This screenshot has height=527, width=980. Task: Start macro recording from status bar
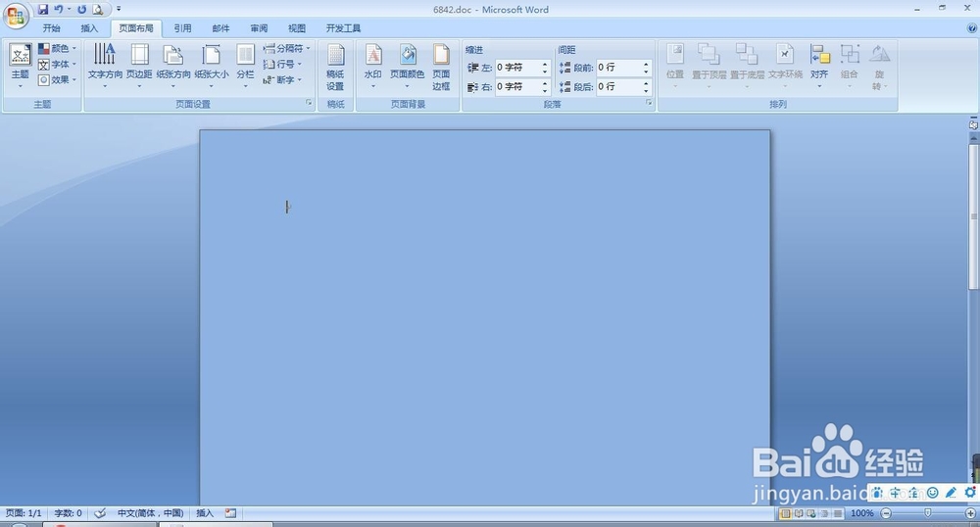(x=230, y=513)
